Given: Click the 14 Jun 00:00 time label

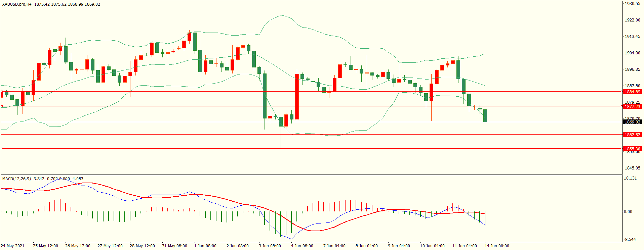Looking at the screenshot, I should (x=497, y=246).
